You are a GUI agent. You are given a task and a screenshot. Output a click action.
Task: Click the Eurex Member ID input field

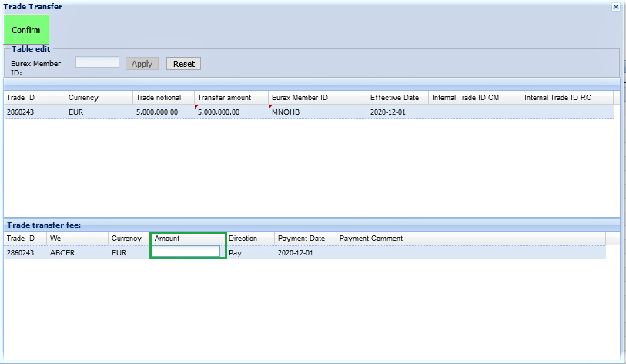97,62
